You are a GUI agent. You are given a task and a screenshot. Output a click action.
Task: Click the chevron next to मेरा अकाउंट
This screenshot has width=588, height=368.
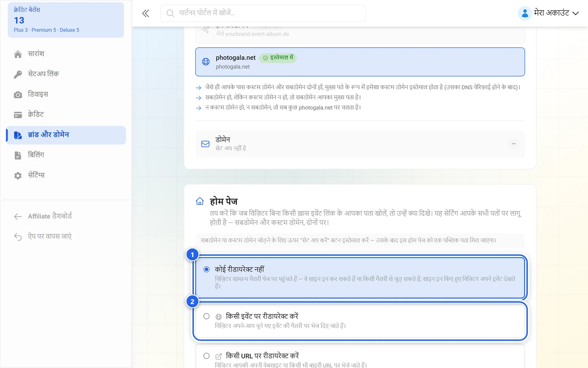tap(576, 13)
